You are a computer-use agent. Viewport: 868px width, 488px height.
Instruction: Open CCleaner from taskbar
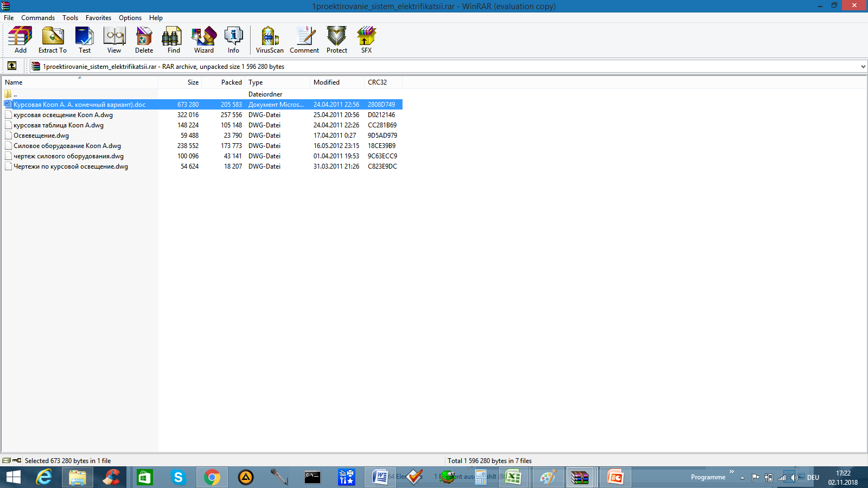tap(111, 477)
